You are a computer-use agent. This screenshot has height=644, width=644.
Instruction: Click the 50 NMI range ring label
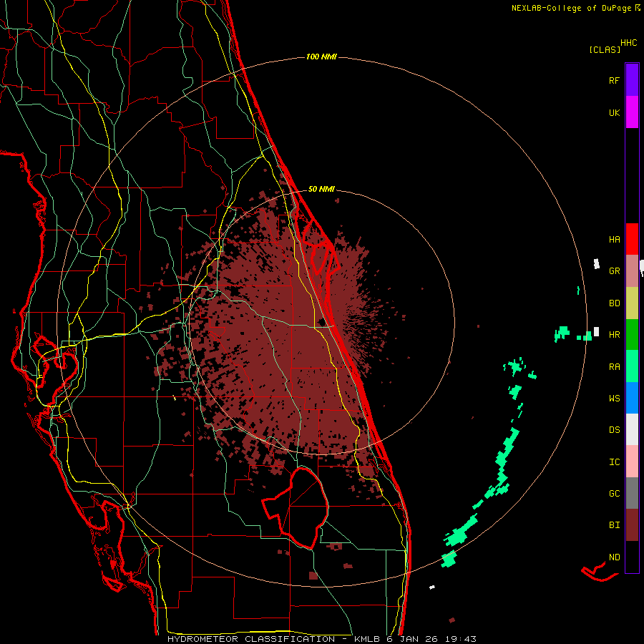click(x=321, y=189)
